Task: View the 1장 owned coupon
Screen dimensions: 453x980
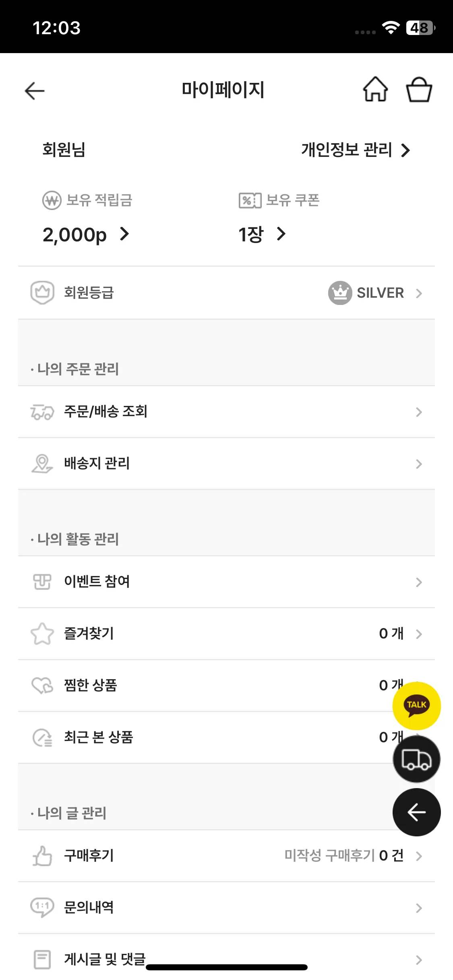Action: [x=262, y=234]
